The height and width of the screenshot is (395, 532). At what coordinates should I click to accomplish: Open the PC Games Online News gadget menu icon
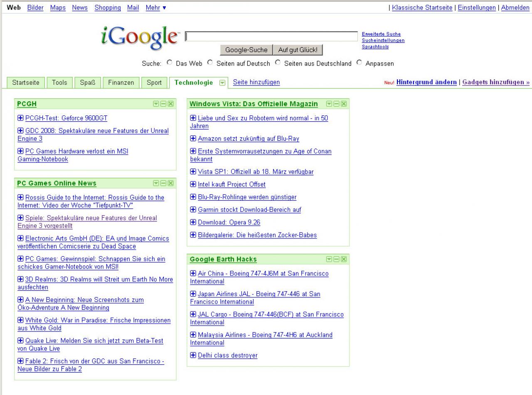point(156,183)
